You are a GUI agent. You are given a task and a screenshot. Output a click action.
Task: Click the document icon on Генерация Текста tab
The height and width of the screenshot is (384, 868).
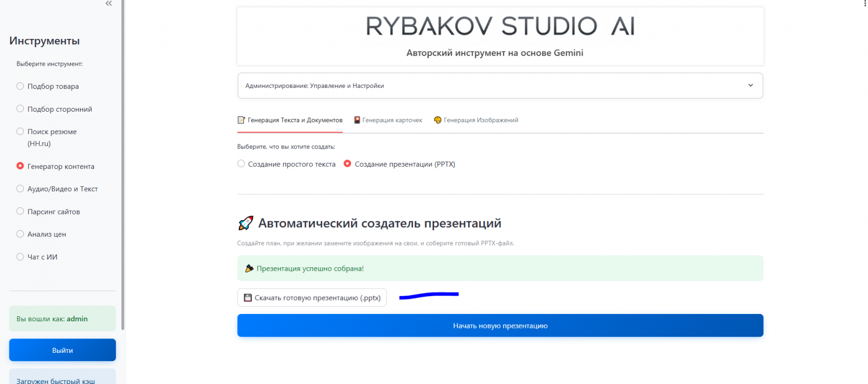[241, 120]
